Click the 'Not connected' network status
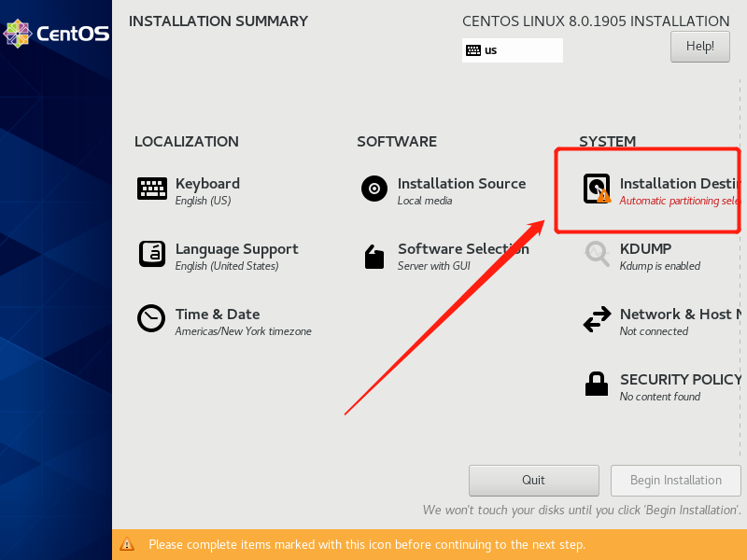 click(654, 331)
